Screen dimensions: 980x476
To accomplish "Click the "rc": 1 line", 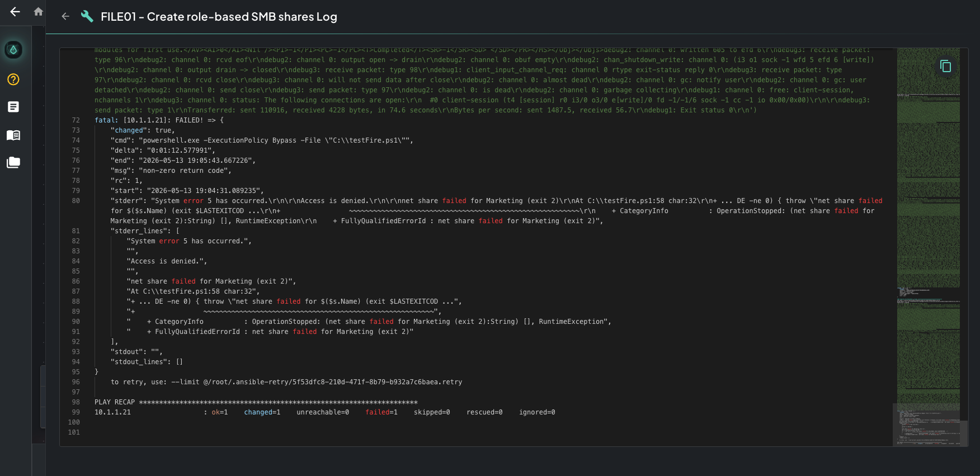I will 126,181.
